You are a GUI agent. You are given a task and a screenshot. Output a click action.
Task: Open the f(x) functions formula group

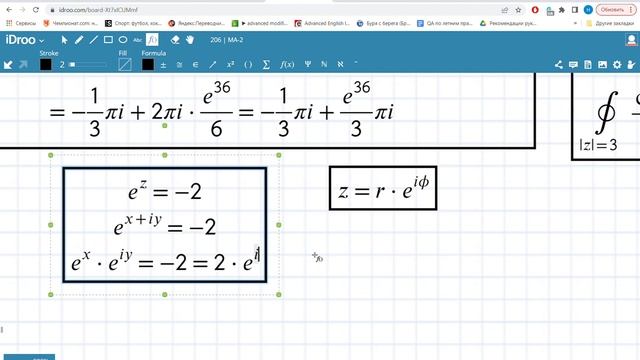coord(287,64)
